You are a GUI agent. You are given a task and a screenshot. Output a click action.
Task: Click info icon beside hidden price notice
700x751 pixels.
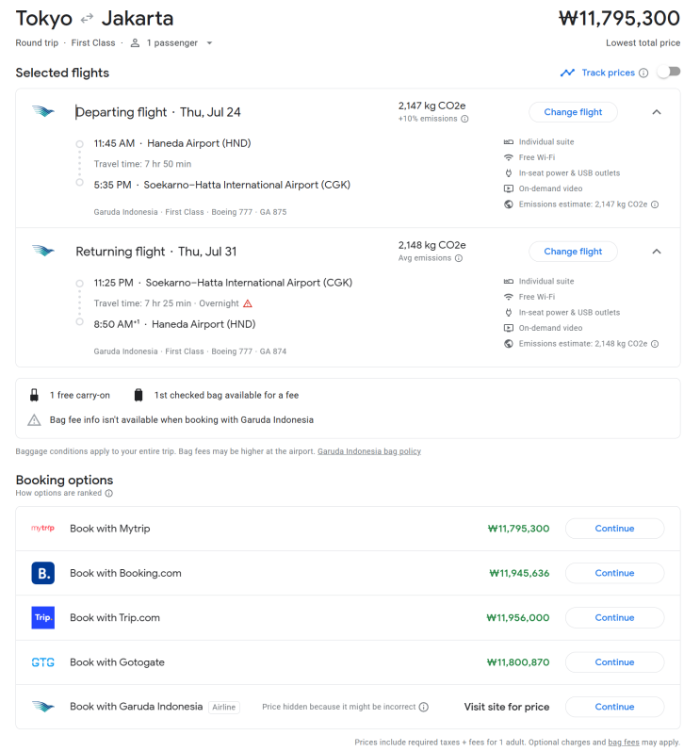(424, 707)
